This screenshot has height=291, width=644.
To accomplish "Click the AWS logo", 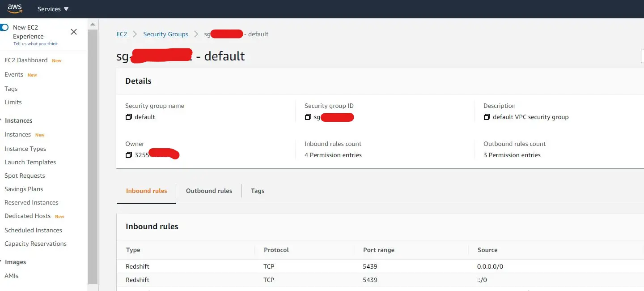I will [15, 9].
